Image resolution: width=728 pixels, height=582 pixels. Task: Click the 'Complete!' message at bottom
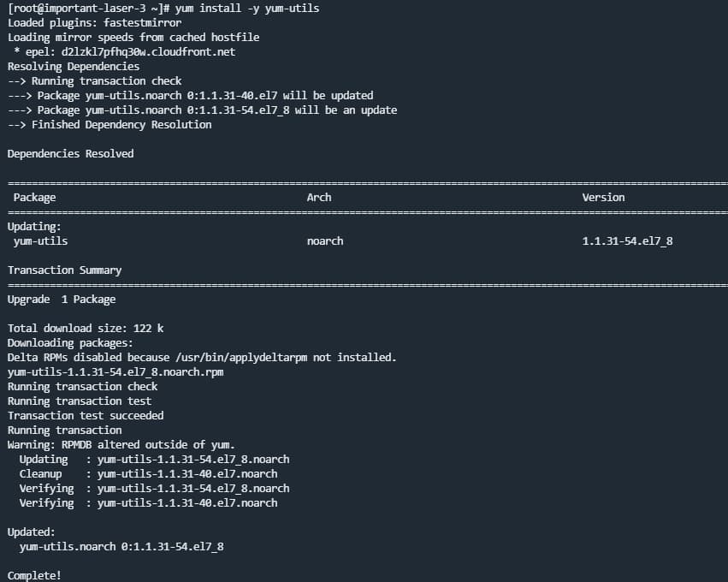tap(34, 575)
